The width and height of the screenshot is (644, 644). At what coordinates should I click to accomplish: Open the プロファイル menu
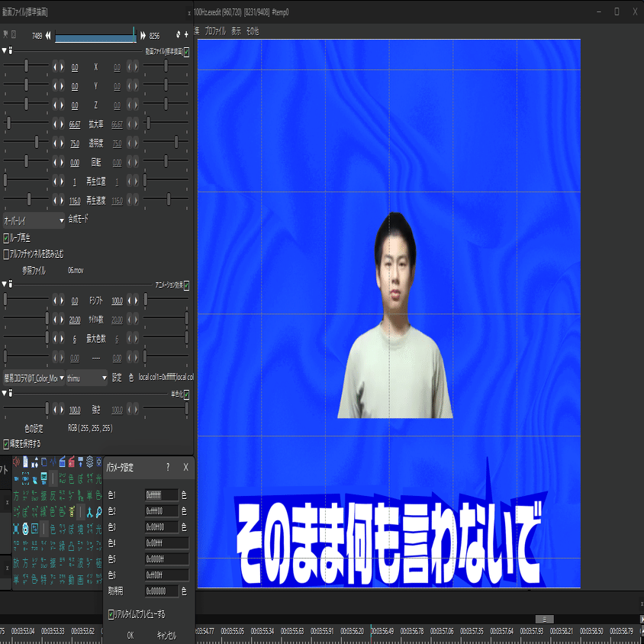(x=215, y=31)
